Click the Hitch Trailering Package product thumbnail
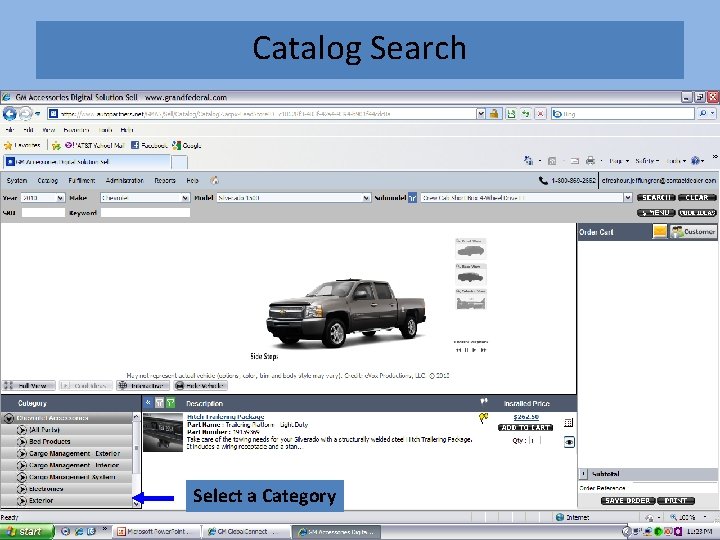720x540 pixels. pos(163,432)
